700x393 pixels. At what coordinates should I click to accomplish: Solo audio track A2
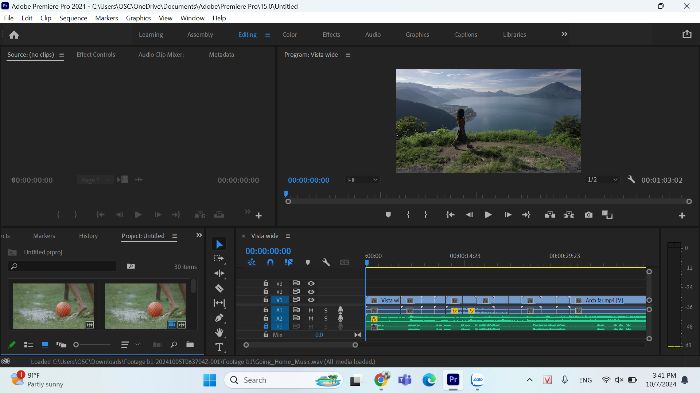326,318
